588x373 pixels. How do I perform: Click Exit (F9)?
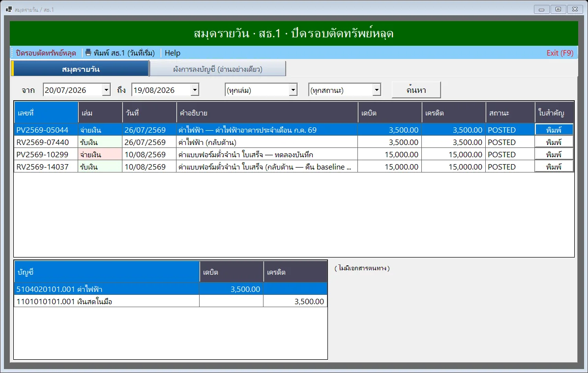click(559, 53)
